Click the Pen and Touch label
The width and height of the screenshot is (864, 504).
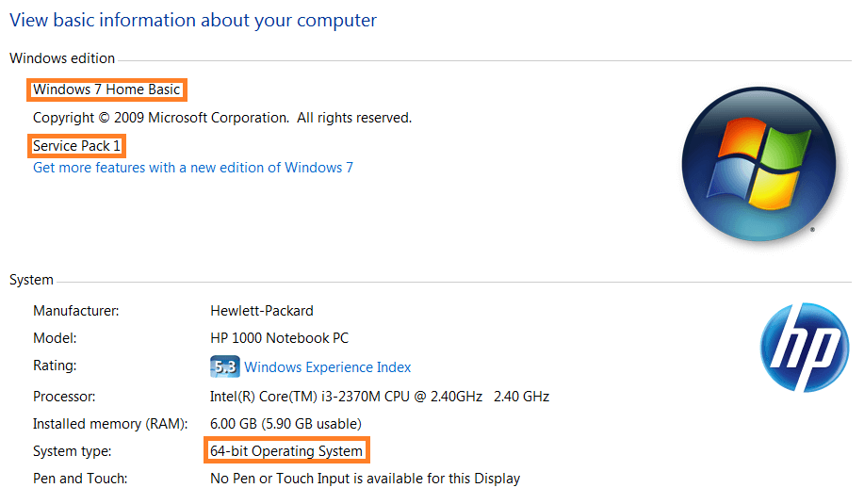click(x=80, y=479)
